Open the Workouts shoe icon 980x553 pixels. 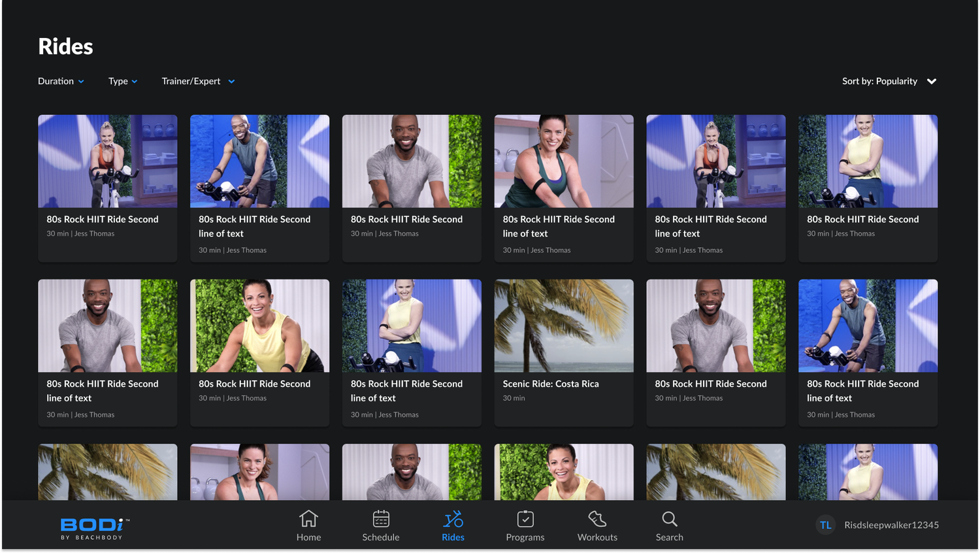click(597, 519)
